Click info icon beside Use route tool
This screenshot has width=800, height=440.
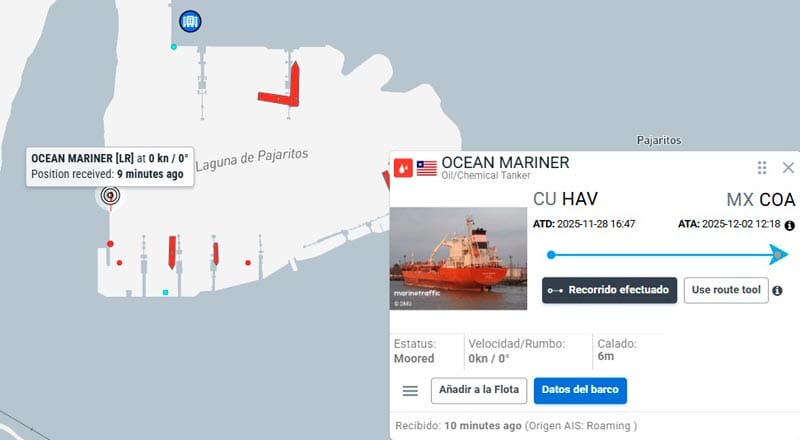(x=777, y=290)
